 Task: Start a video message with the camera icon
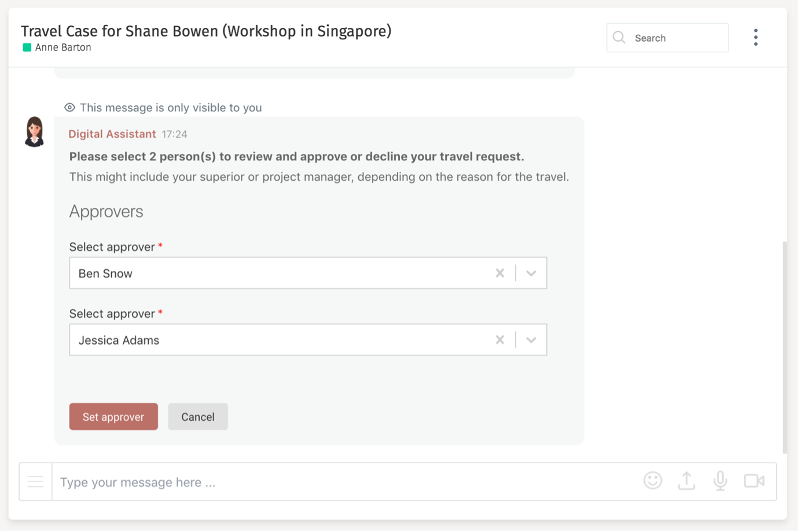pos(754,481)
